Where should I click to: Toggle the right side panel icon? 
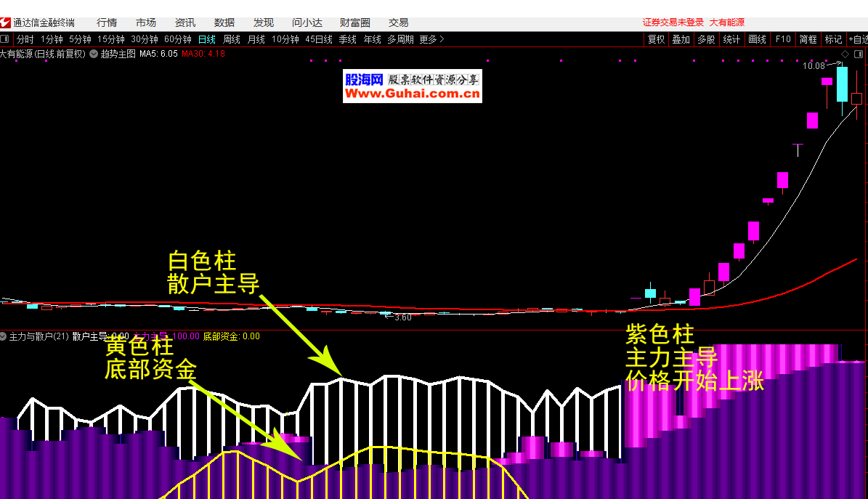(859, 54)
